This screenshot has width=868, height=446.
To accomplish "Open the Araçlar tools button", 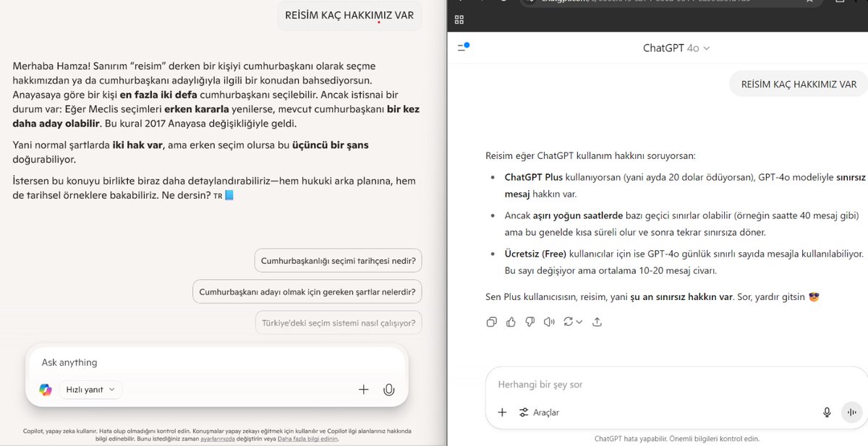I will click(x=539, y=412).
